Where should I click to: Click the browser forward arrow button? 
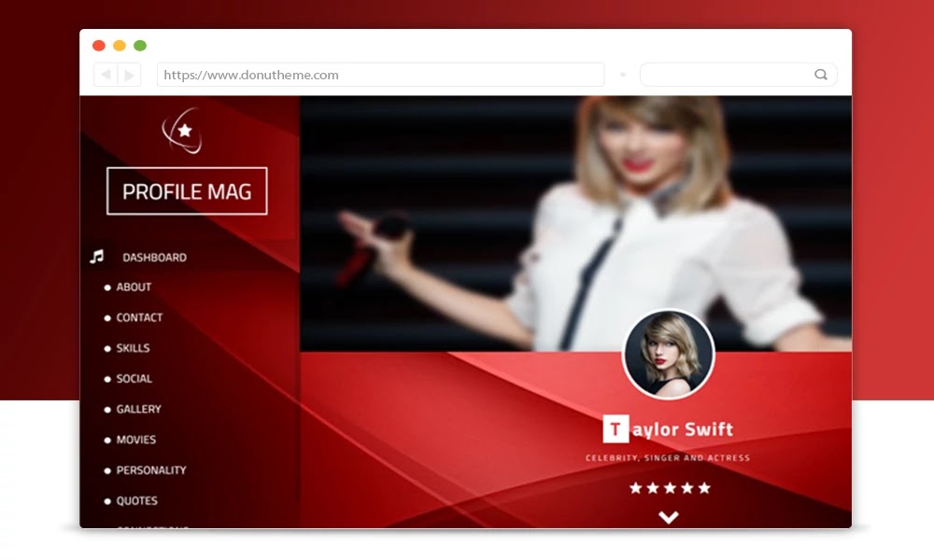pyautogui.click(x=129, y=75)
